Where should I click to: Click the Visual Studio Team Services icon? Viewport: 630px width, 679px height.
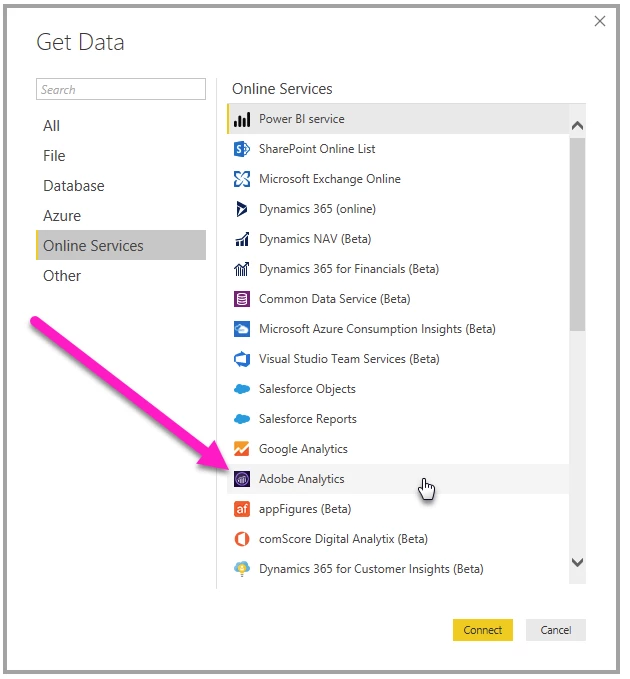pos(242,359)
